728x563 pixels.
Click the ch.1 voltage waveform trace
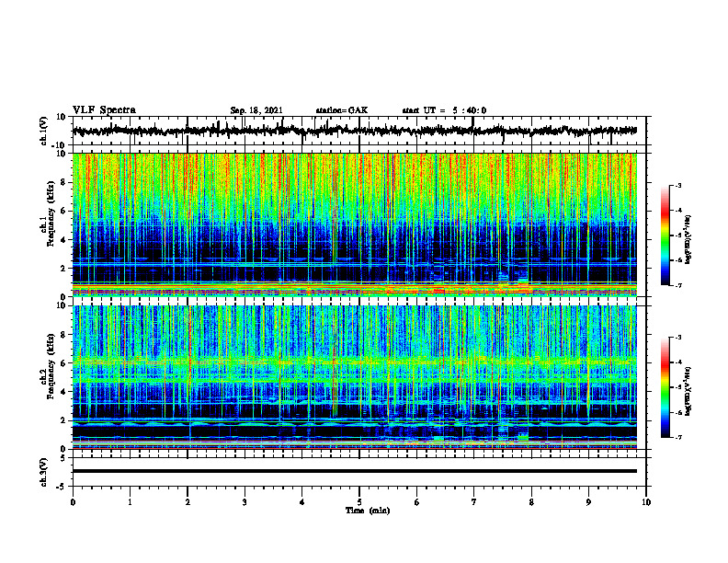354,131
